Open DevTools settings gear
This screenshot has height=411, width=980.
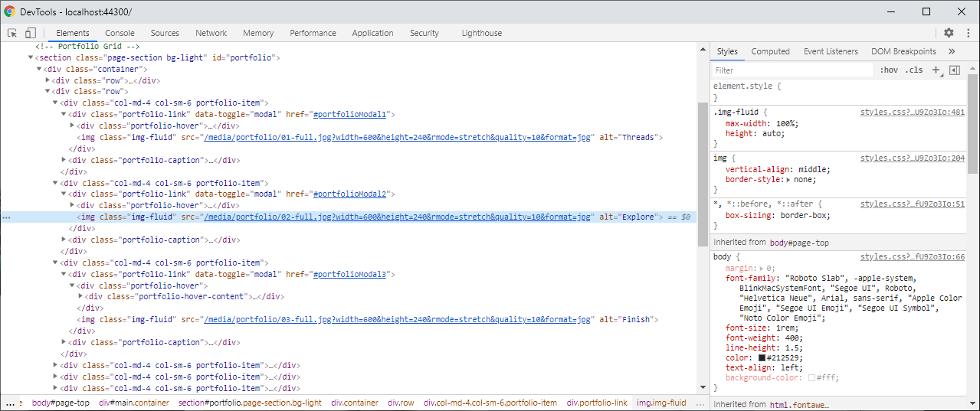(949, 33)
